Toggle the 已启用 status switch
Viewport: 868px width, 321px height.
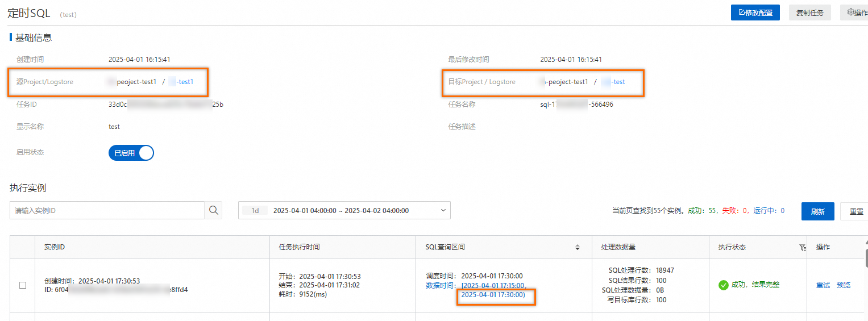[x=131, y=153]
